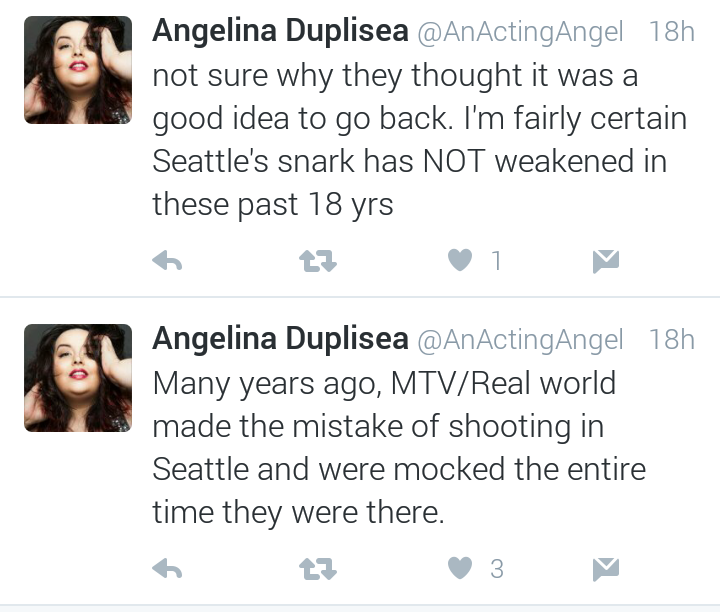Open the tweet text about Seattle's snark
Image resolution: width=720 pixels, height=612 pixels.
pos(420,140)
